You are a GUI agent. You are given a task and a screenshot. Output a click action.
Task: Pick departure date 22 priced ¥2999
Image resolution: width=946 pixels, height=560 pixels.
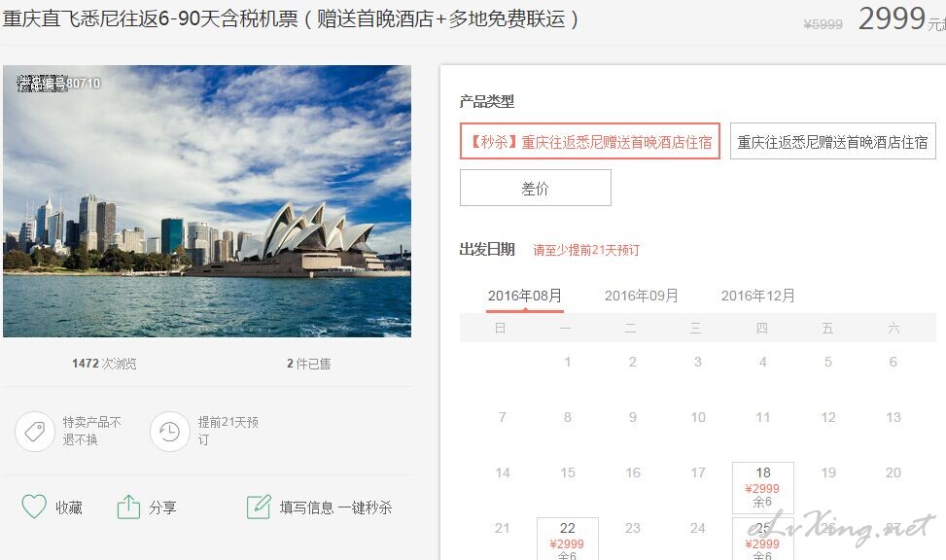(x=567, y=539)
